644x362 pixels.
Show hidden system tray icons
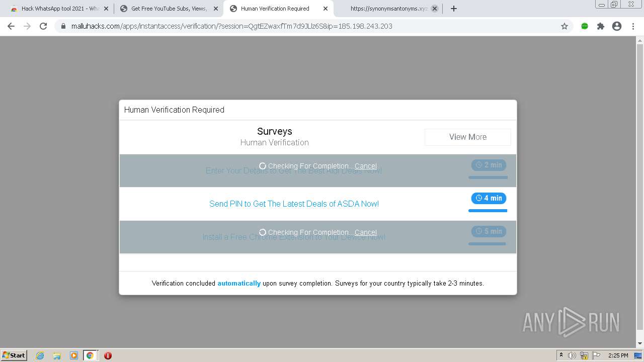561,355
